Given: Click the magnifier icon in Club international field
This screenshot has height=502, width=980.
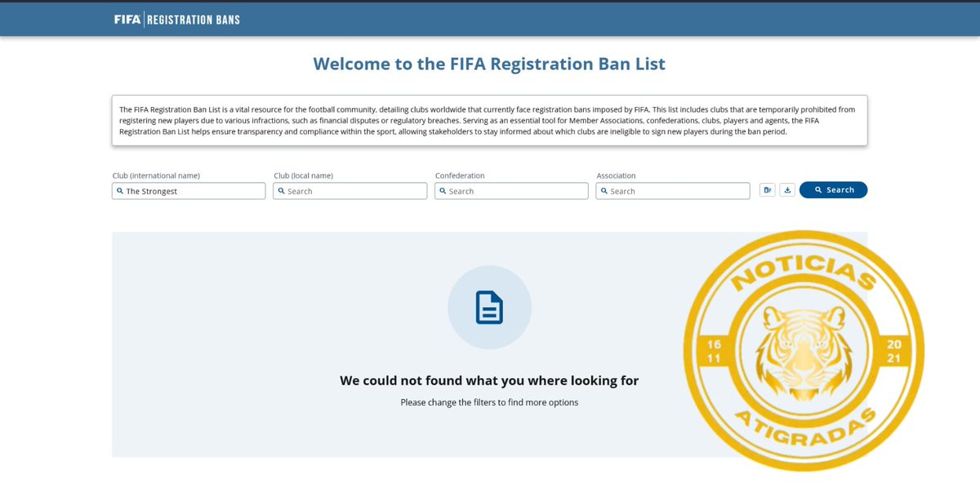Looking at the screenshot, I should [120, 191].
